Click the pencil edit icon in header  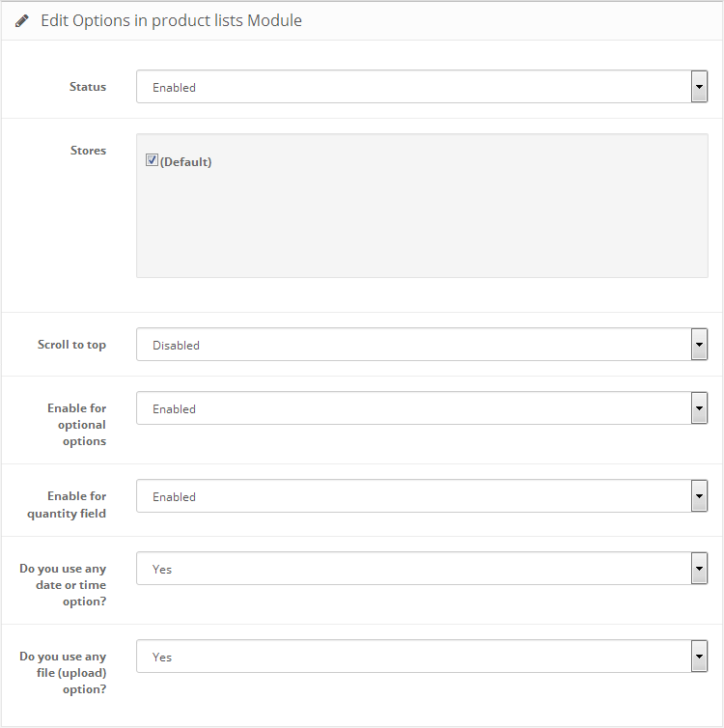click(x=22, y=21)
